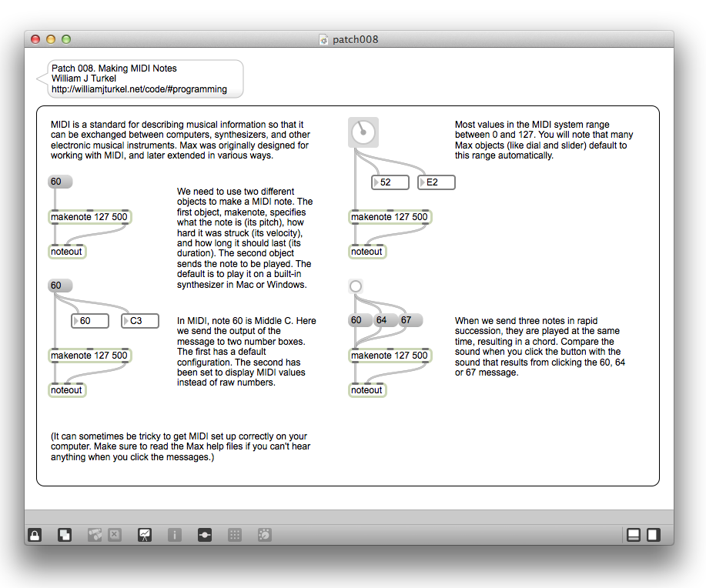Select the noteout object below the chord makenote

pos(367,390)
